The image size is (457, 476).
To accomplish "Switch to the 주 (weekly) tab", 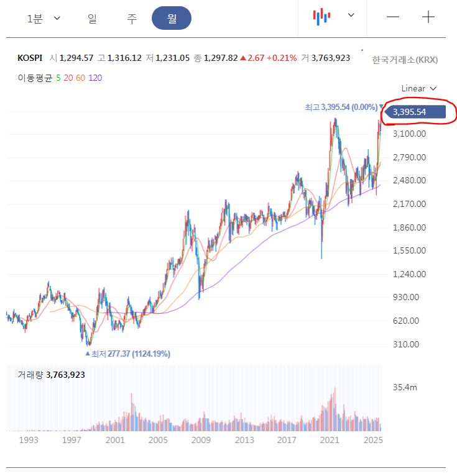I will 132,18.
